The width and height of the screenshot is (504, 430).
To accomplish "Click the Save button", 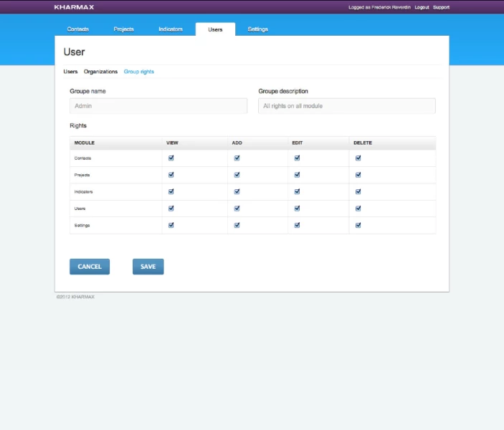I will point(148,267).
